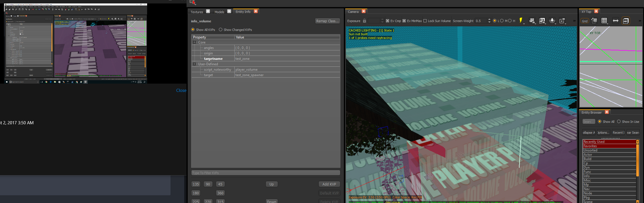This screenshot has height=203, width=644.
Task: Click the Up button
Action: pyautogui.click(x=272, y=184)
